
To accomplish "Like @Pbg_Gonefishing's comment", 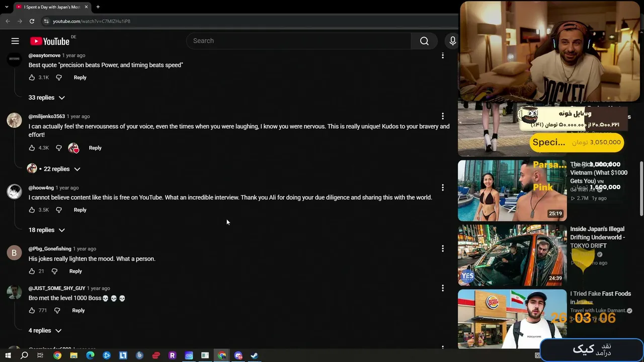I will coord(32,271).
